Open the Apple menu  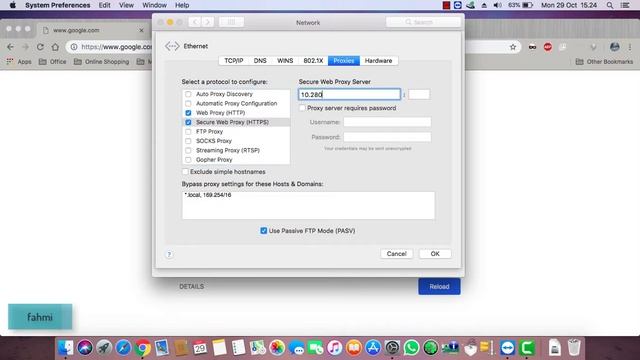click(13, 5)
